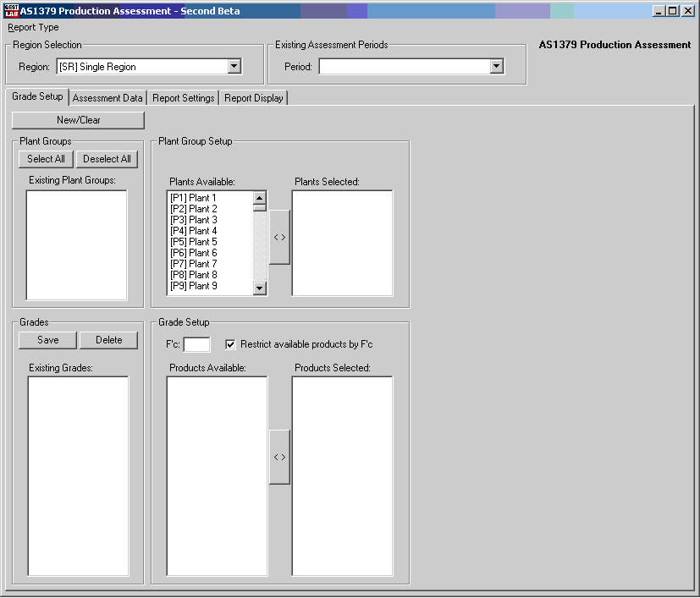Click Select All plant groups button
This screenshot has width=700, height=598.
[x=46, y=159]
